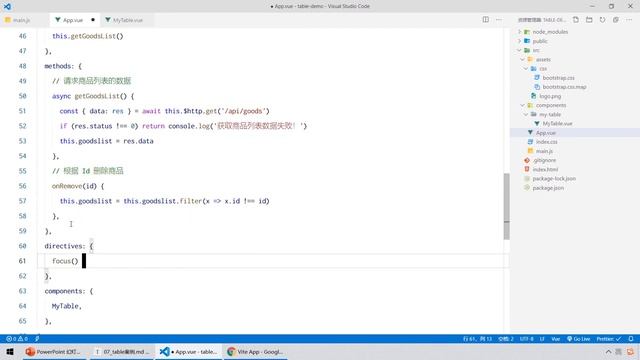Click the Vue icon beside MyTable.vue in explorer

point(537,123)
